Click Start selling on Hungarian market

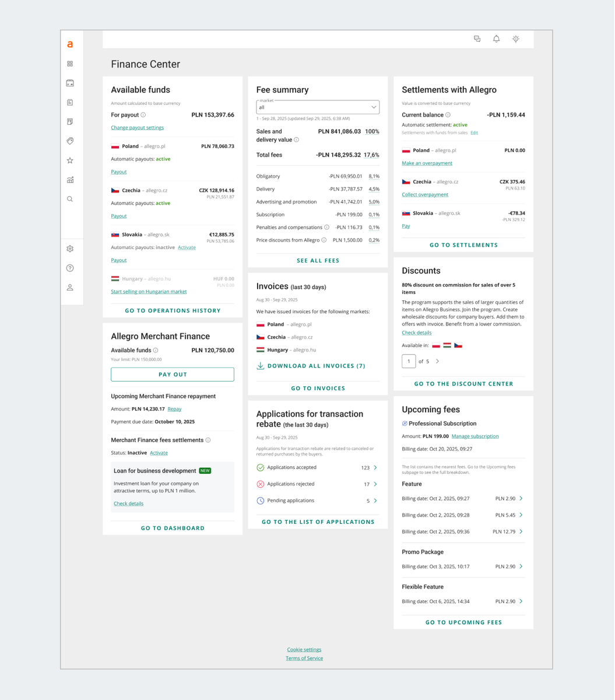click(149, 292)
